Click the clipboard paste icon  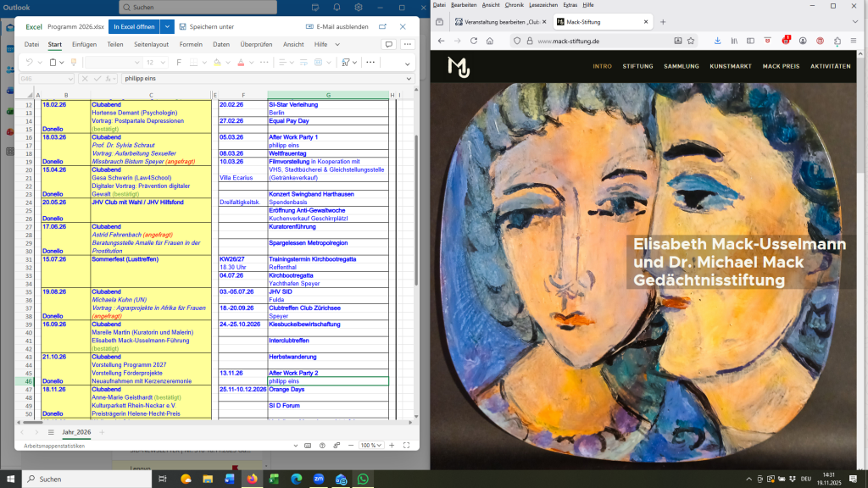coord(53,63)
